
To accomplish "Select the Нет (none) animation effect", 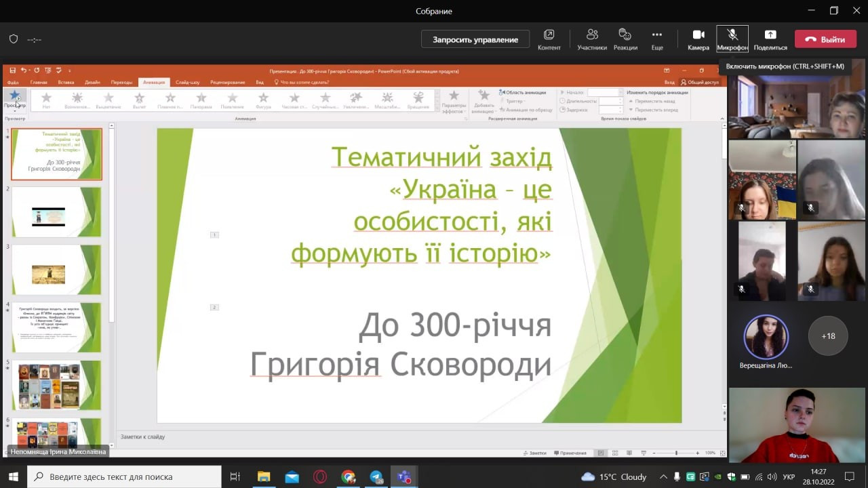I will [x=46, y=100].
